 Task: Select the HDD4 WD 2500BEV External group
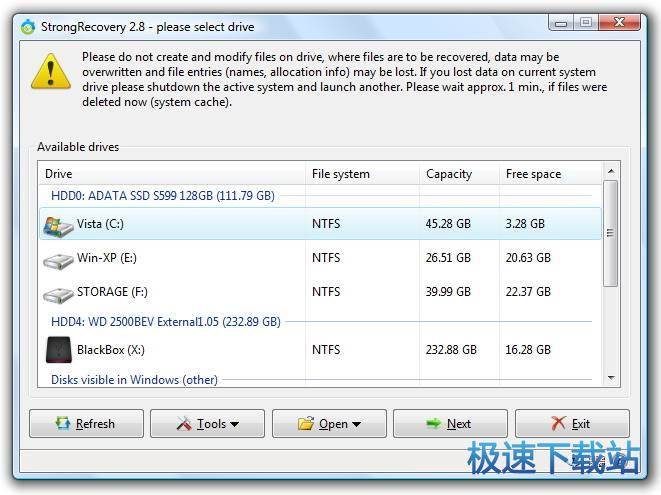tap(166, 322)
